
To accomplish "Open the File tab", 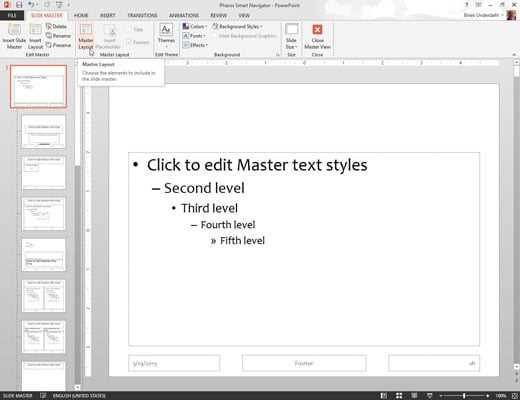I will [x=12, y=15].
